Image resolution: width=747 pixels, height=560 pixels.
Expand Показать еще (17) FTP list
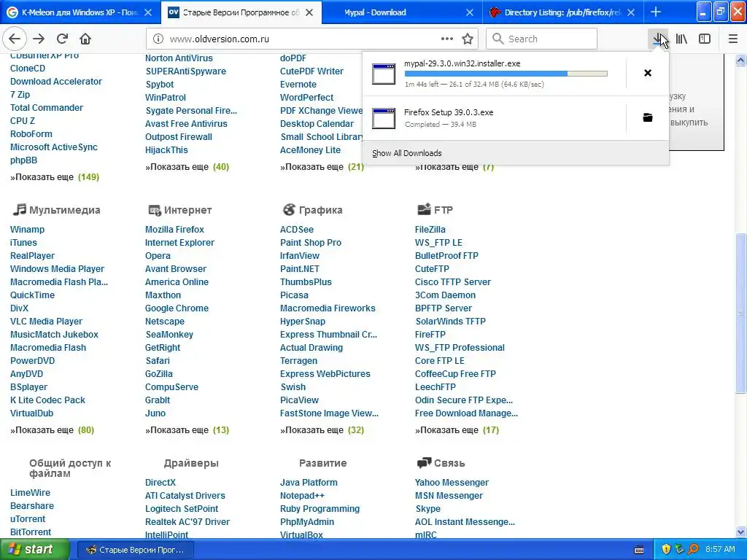tap(457, 430)
